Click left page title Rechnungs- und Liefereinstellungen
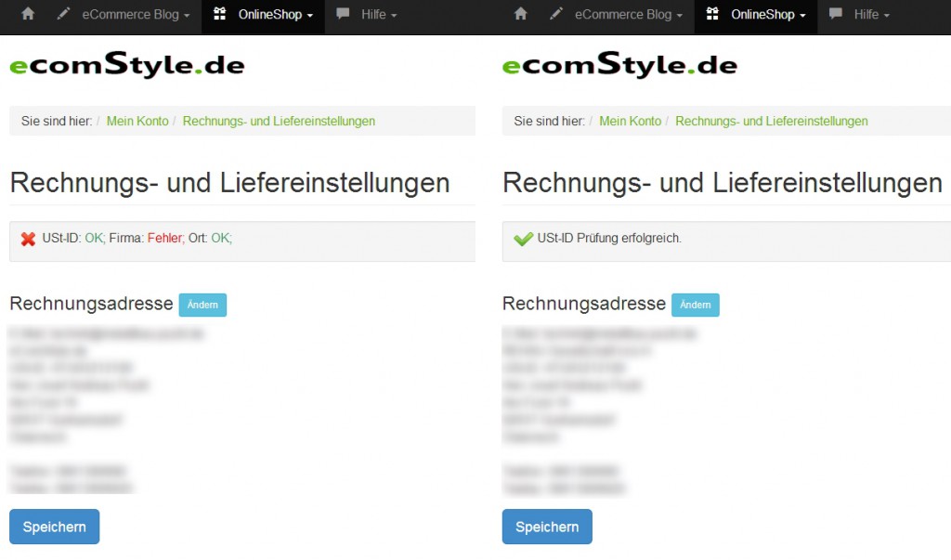 (x=230, y=183)
